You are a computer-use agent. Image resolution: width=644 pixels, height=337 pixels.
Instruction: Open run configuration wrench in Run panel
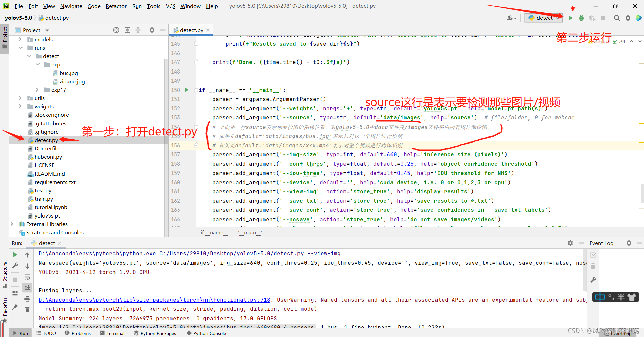15,266
